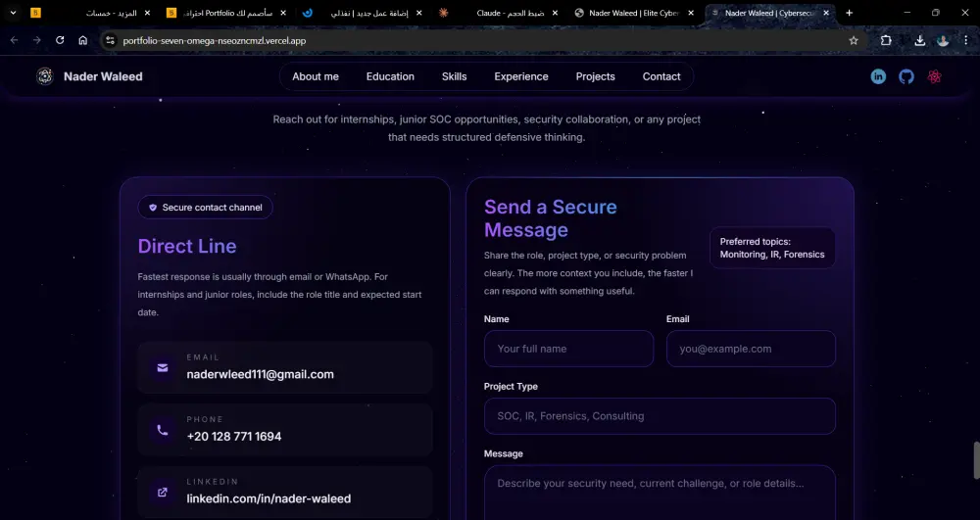Click the Secure contact channel badge
This screenshot has height=520, width=980.
205,208
